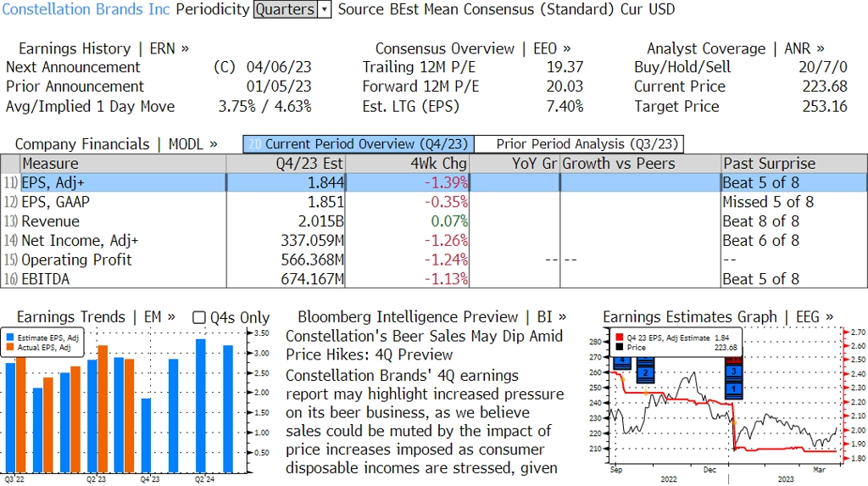Select the EPS, Adj+ measure row
This screenshot has height=486, width=868.
434,183
